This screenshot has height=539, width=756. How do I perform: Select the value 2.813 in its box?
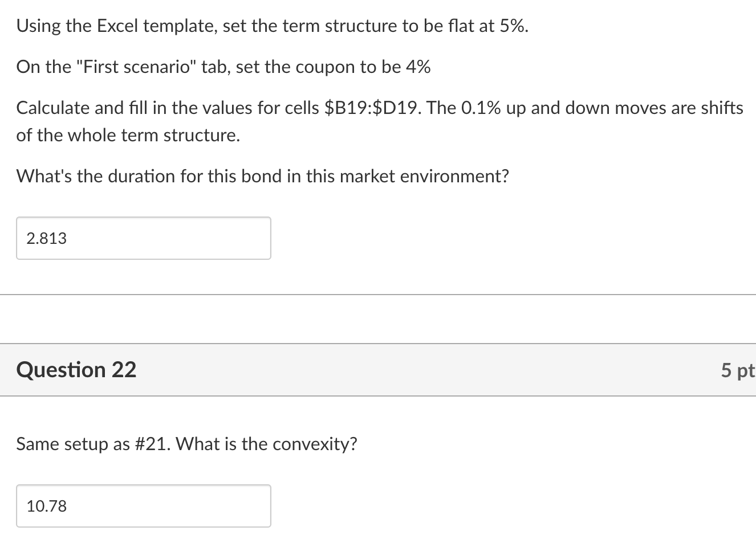pyautogui.click(x=46, y=238)
